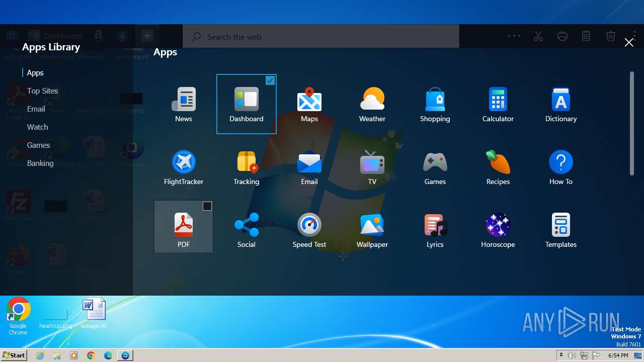Image resolution: width=644 pixels, height=362 pixels.
Task: Click the clipboard icon in toolbar
Action: click(x=586, y=36)
